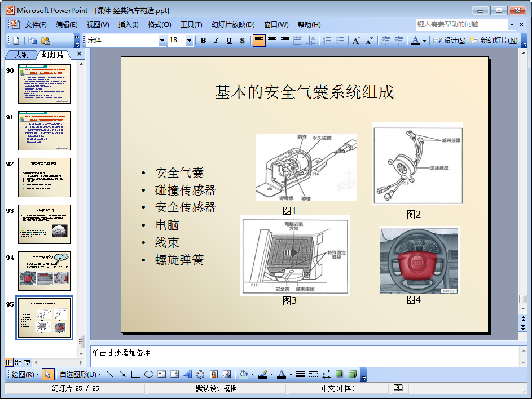The height and width of the screenshot is (399, 532).
Task: Center align the text
Action: pos(272,41)
